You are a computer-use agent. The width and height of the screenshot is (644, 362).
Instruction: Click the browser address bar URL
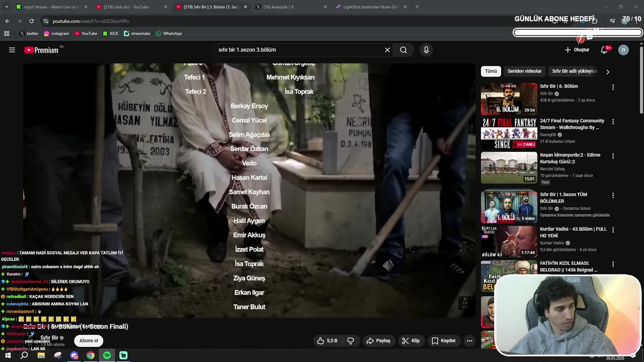pos(91,21)
